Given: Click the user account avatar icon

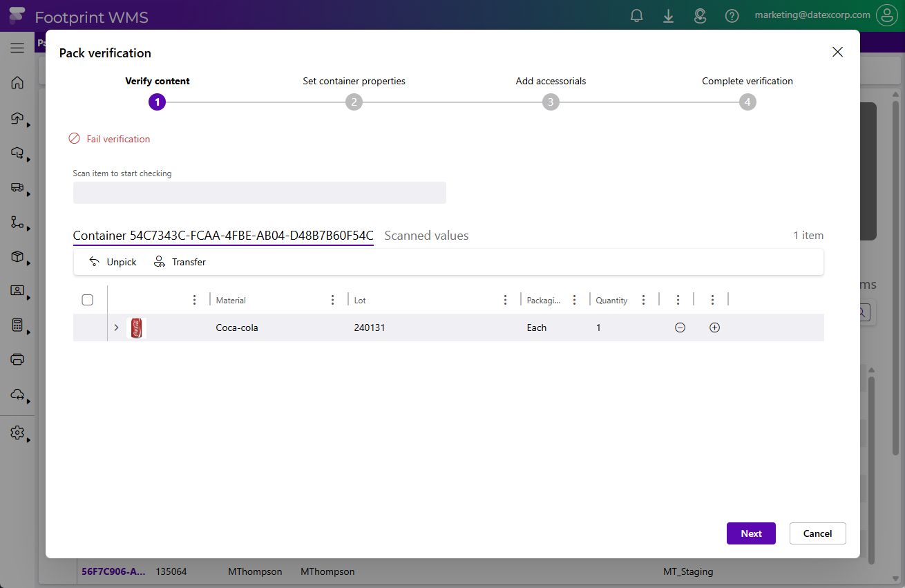Looking at the screenshot, I should point(886,15).
